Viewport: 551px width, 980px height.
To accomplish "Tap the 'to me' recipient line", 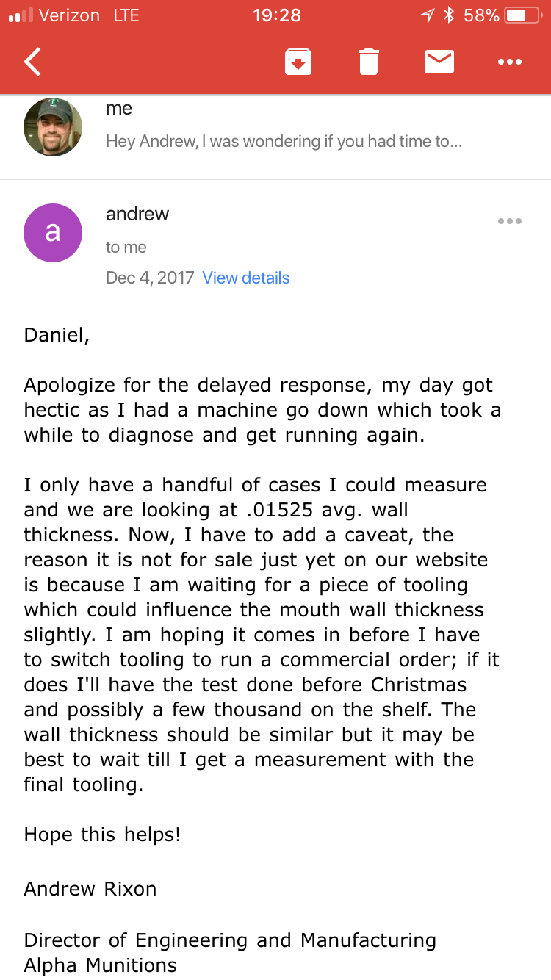I will click(x=126, y=247).
